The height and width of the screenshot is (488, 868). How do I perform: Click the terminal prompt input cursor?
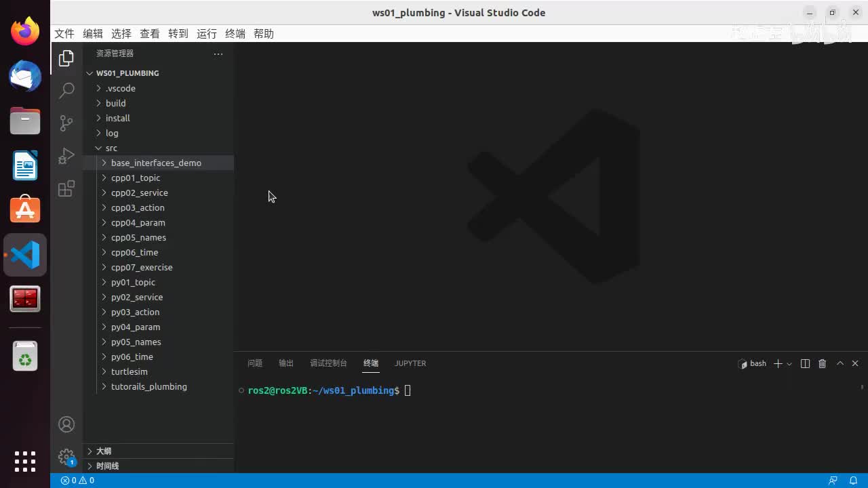pyautogui.click(x=408, y=390)
